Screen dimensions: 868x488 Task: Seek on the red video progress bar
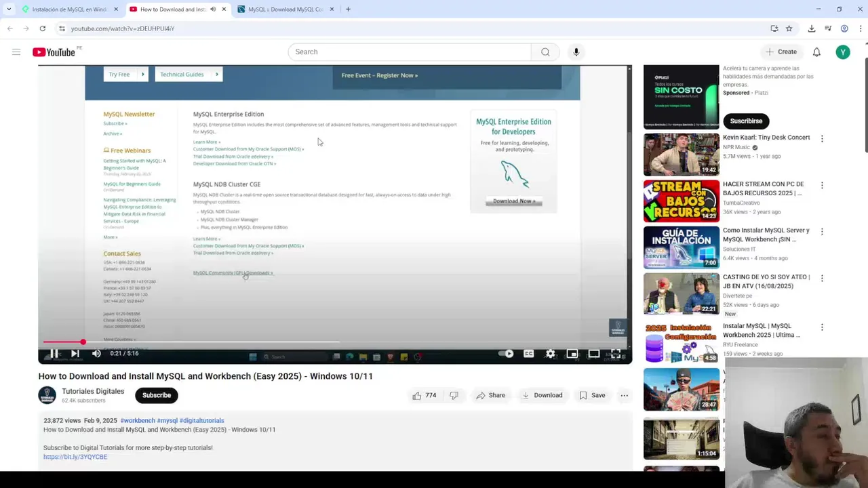tap(335, 342)
